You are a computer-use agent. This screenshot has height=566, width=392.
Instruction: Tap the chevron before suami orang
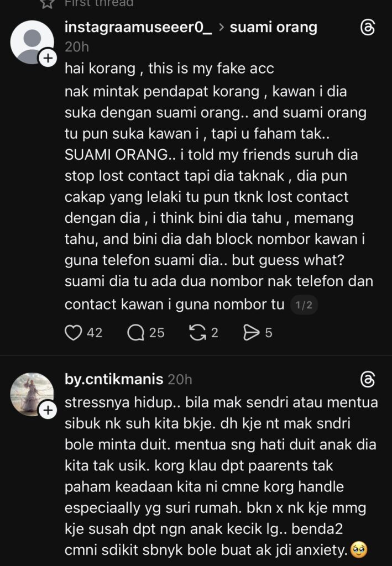221,28
